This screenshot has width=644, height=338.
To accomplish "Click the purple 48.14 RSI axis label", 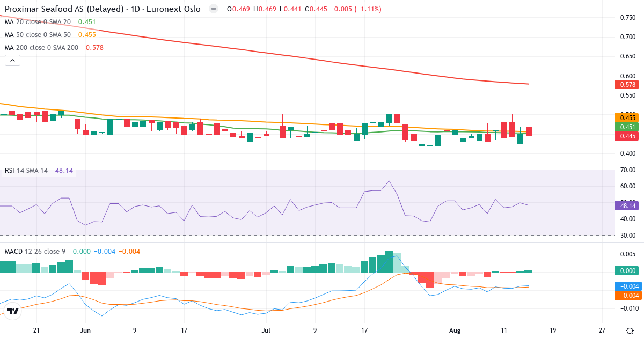I will 626,205.
